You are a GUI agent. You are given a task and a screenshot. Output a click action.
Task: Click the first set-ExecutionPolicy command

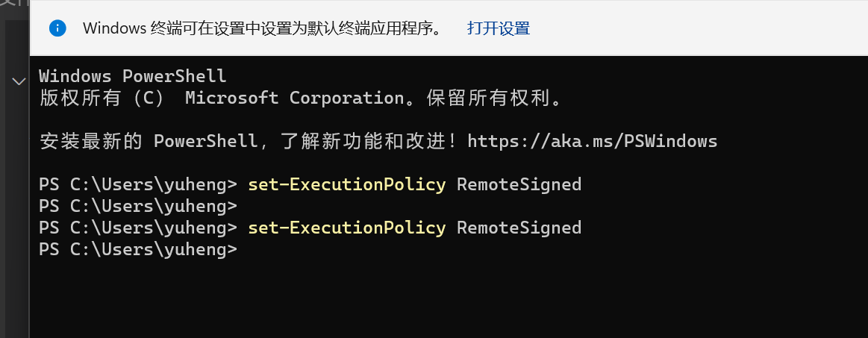pos(347,184)
